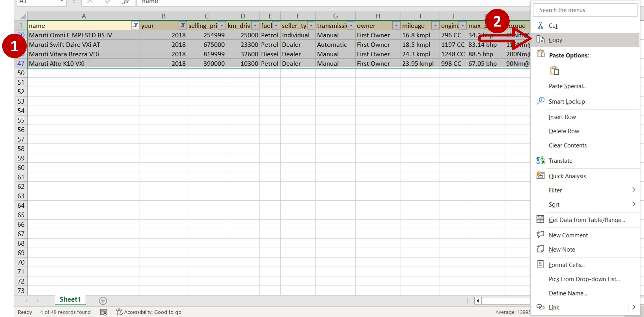Click the selling price cell 675000
This screenshot has width=644, height=317.
(x=206, y=45)
